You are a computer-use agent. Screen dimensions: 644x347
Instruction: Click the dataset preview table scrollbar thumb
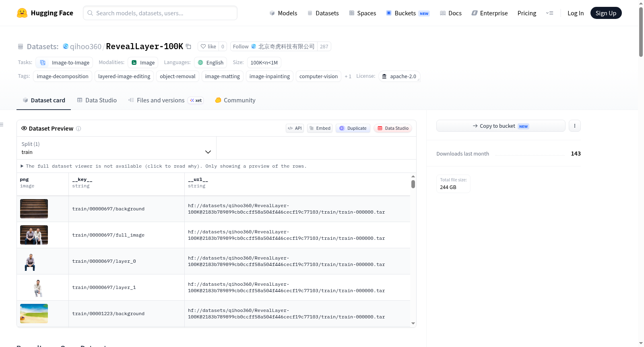tap(413, 184)
